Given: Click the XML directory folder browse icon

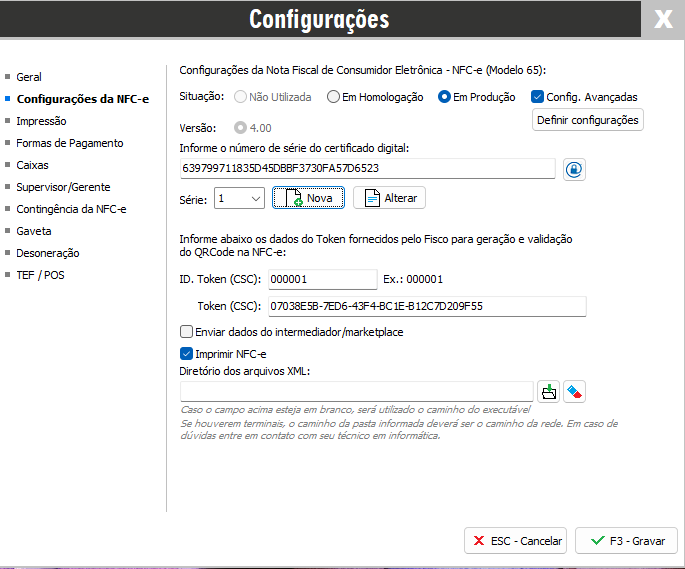Looking at the screenshot, I should click(x=548, y=391).
